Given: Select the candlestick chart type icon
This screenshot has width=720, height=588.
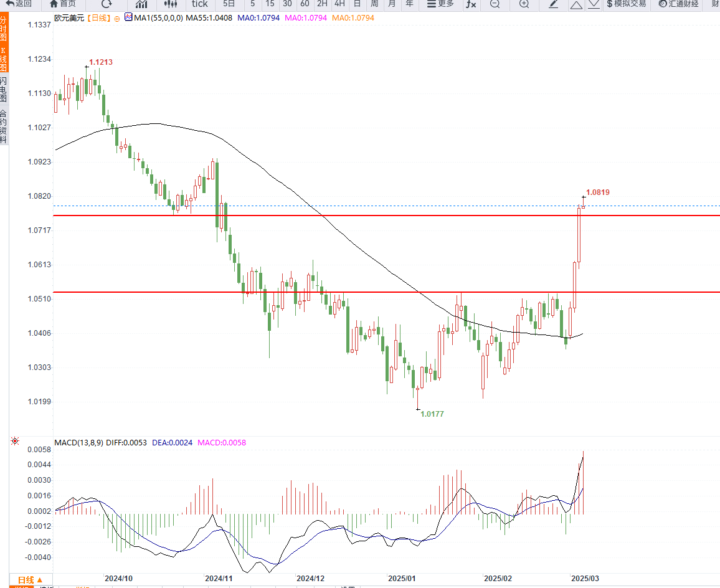Looking at the screenshot, I should (171, 4).
